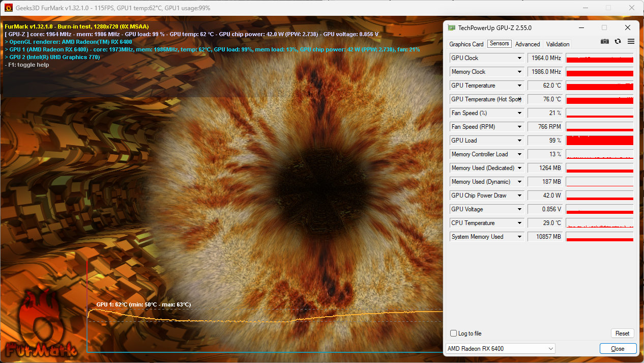Click the 187 MB dynamic memory value

tap(545, 182)
